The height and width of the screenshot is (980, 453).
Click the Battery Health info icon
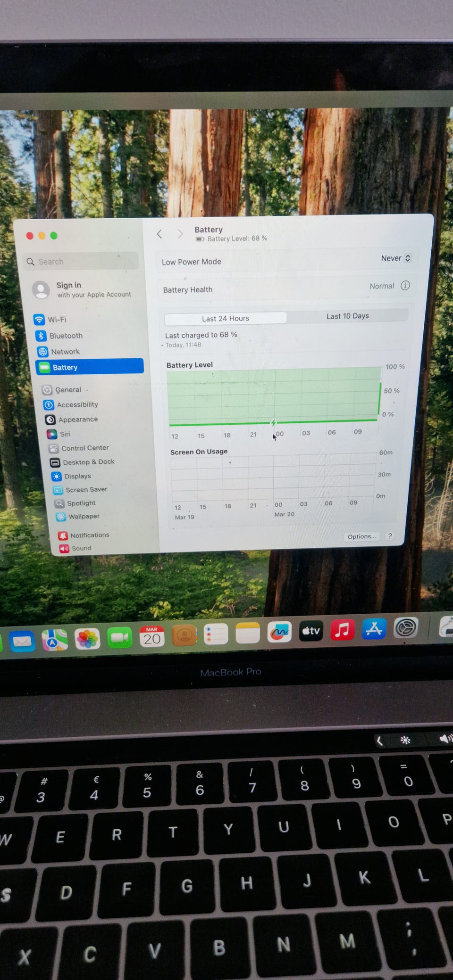405,285
